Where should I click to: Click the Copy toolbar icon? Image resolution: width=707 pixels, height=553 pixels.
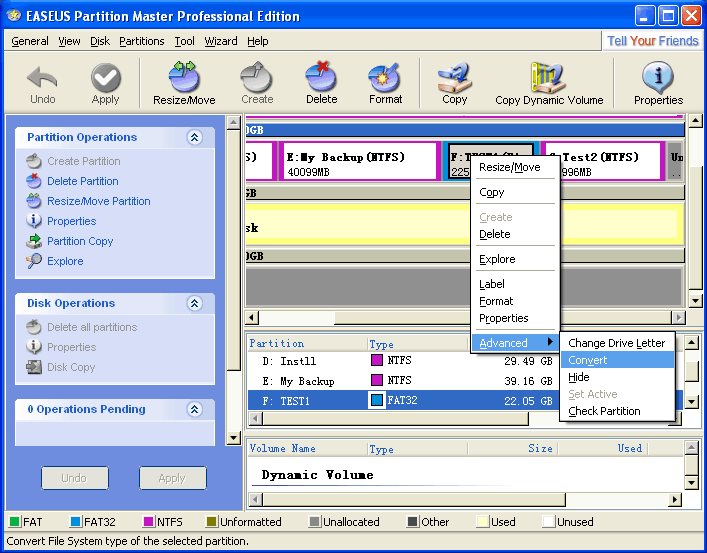454,77
